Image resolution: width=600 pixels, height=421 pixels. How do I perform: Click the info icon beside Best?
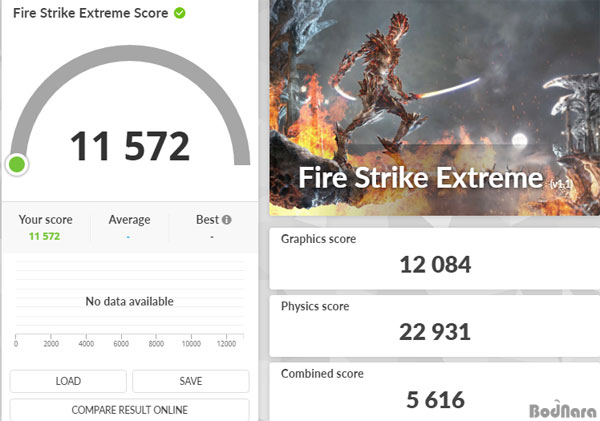(x=227, y=220)
